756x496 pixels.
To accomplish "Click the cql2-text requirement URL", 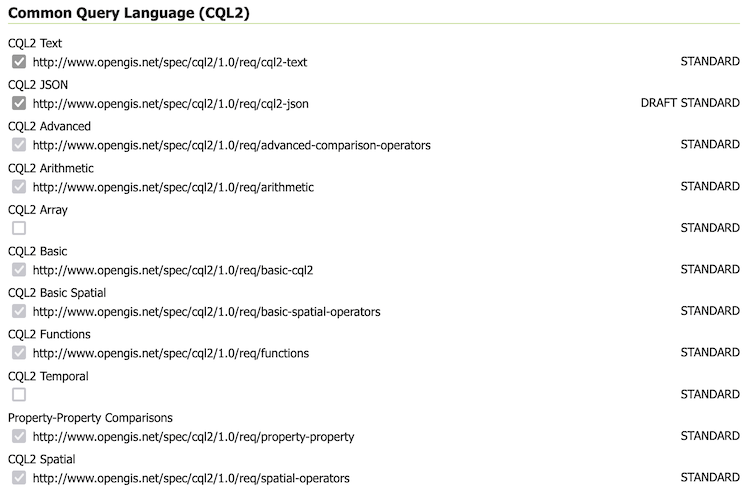I will (170, 62).
